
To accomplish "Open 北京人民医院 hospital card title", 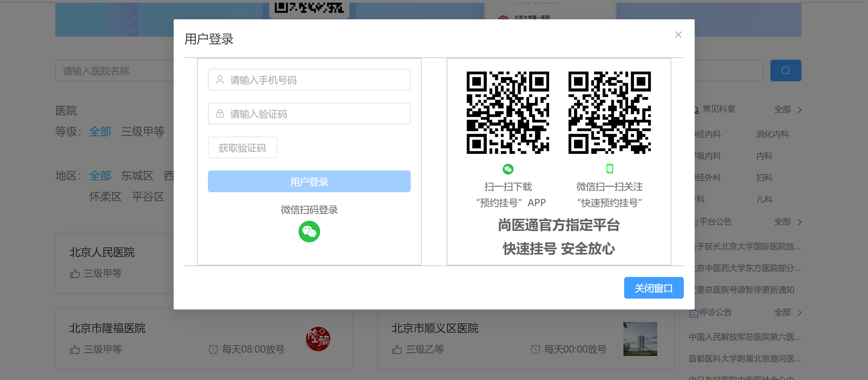I will click(102, 252).
